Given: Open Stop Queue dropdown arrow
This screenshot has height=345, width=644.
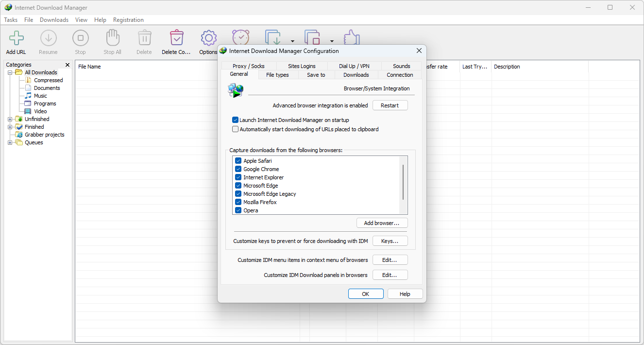Looking at the screenshot, I should coord(332,41).
